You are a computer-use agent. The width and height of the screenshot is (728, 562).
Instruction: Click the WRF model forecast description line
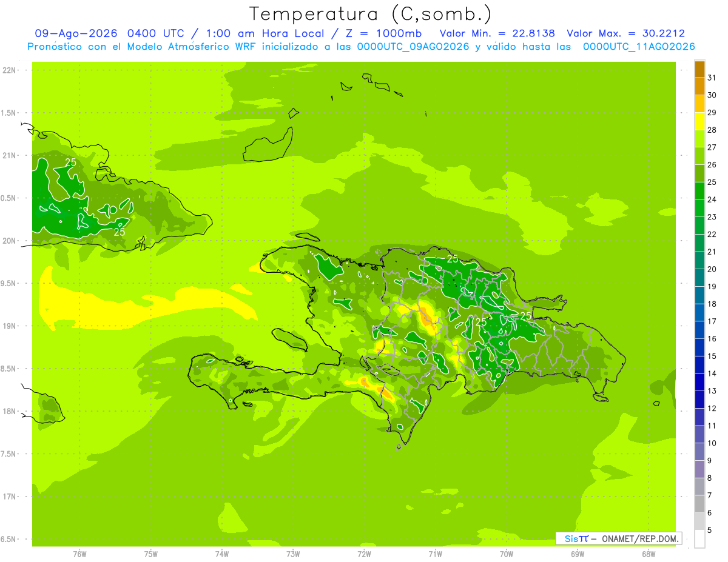tap(361, 47)
